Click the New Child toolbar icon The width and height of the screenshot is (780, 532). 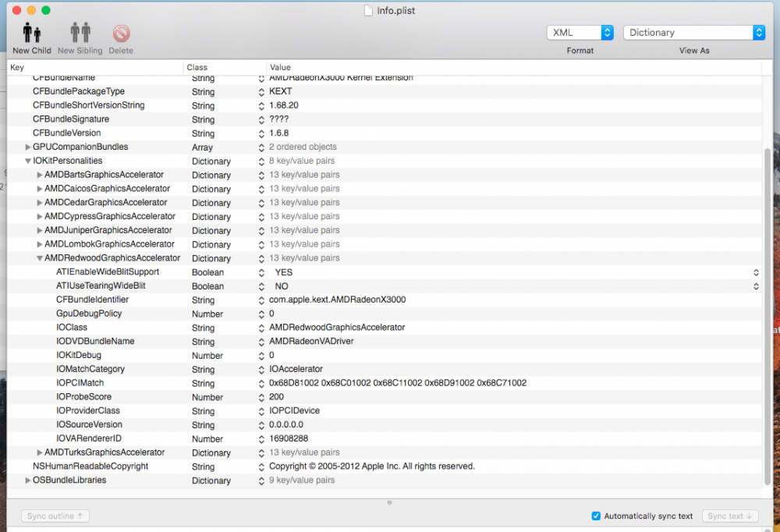(31, 33)
